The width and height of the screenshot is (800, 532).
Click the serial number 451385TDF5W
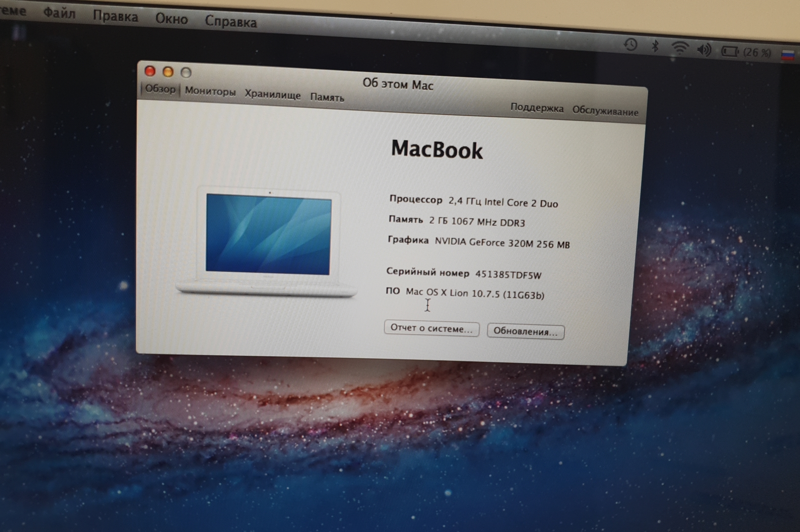tap(508, 274)
